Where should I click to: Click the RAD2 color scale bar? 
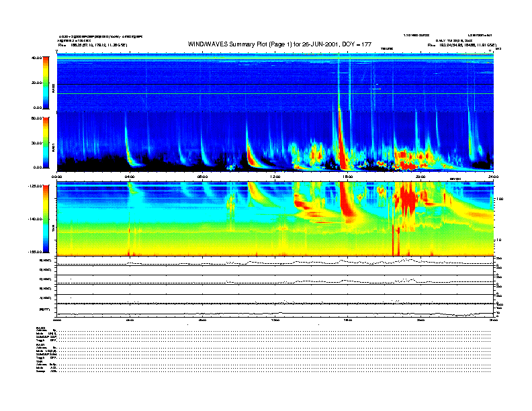[x=46, y=83]
